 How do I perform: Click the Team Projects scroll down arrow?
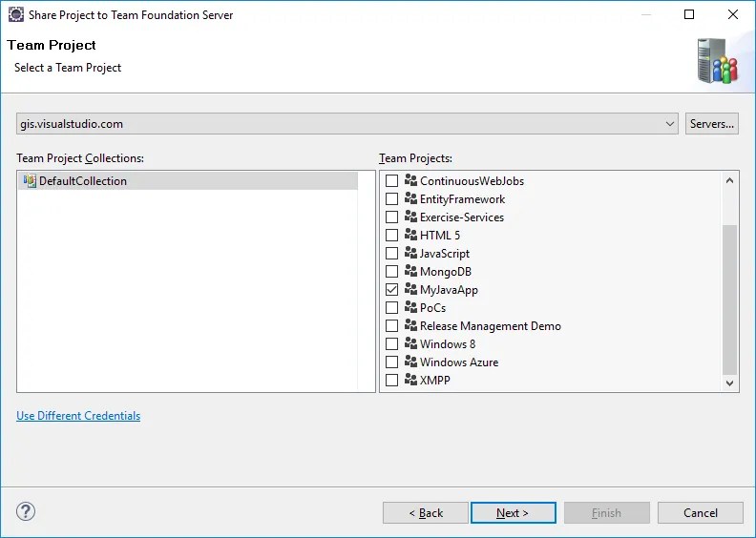tap(729, 383)
